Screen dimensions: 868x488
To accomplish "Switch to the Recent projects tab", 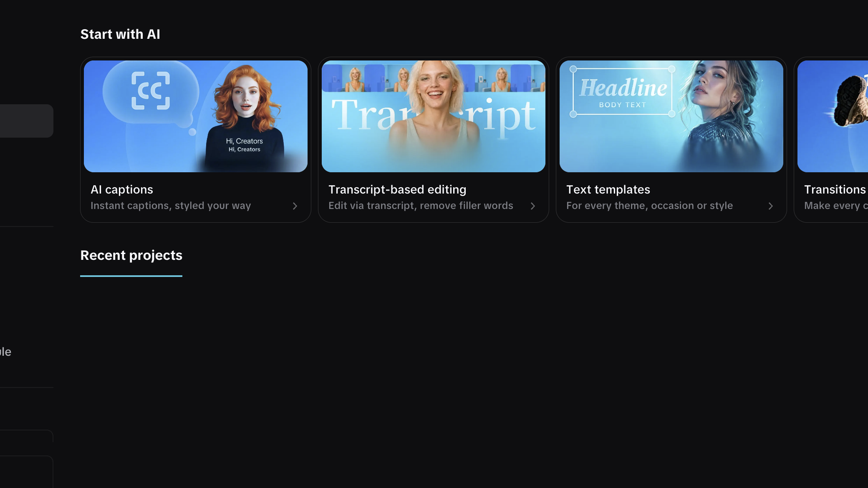I will (x=131, y=255).
